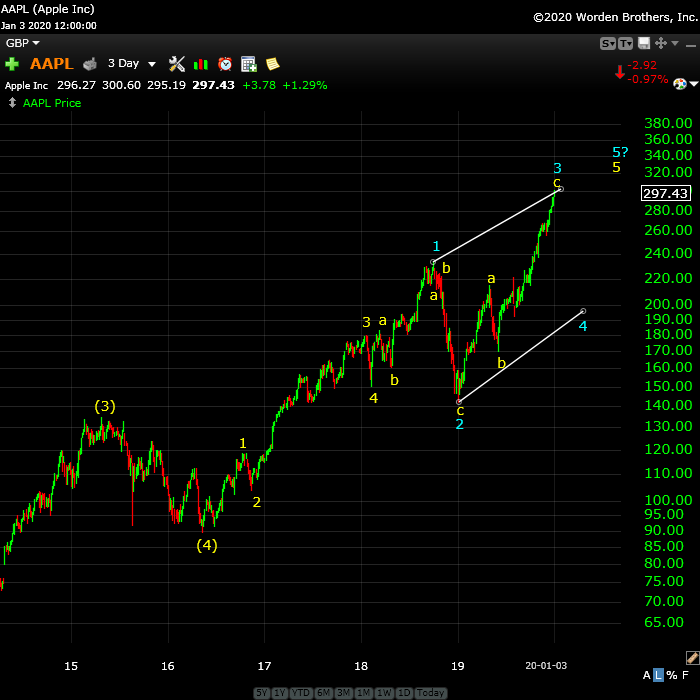The height and width of the screenshot is (700, 700).
Task: Click the yellow '(4)' wave label
Action: pyautogui.click(x=207, y=545)
